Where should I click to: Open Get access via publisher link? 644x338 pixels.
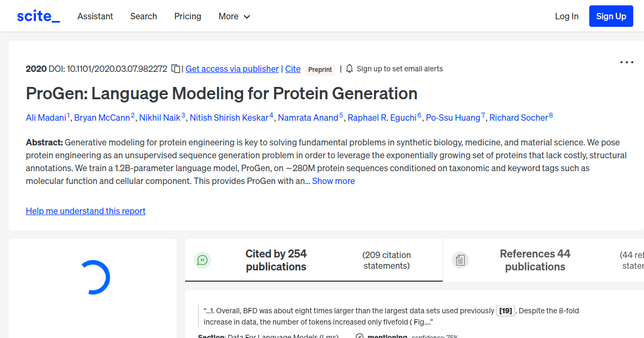pyautogui.click(x=232, y=69)
